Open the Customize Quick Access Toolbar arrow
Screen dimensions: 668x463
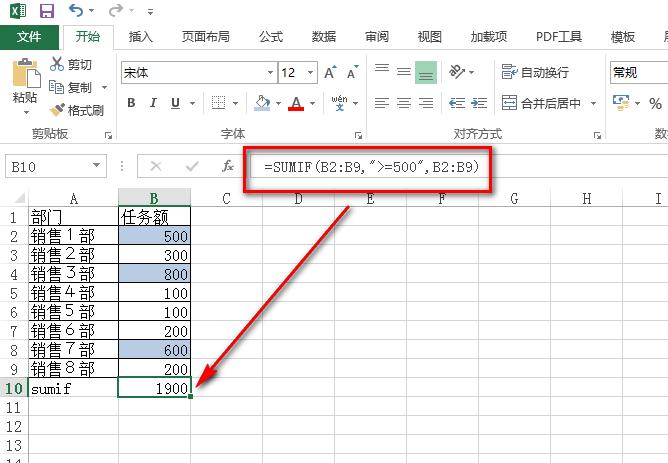150,12
